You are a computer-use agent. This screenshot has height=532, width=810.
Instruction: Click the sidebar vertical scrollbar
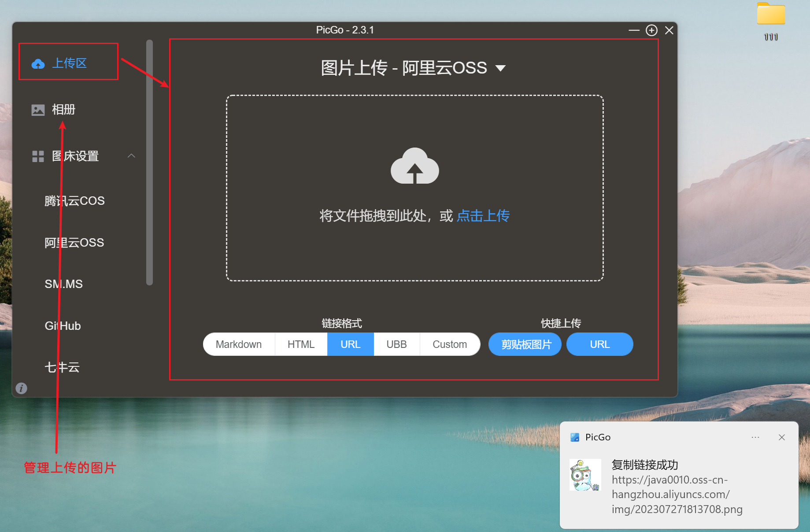click(x=149, y=163)
